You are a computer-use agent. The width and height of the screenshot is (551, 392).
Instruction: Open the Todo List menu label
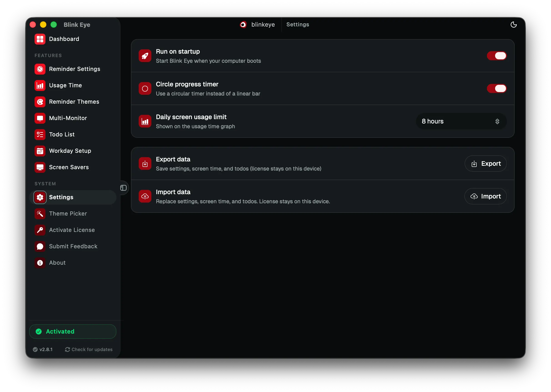[62, 135]
